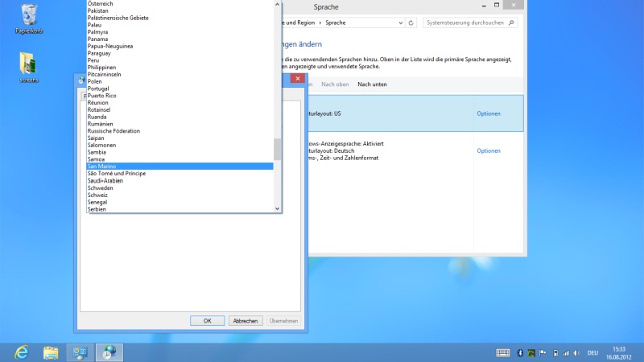This screenshot has height=362, width=644.
Task: Choose Russische Föderation from the list
Action: click(180, 131)
